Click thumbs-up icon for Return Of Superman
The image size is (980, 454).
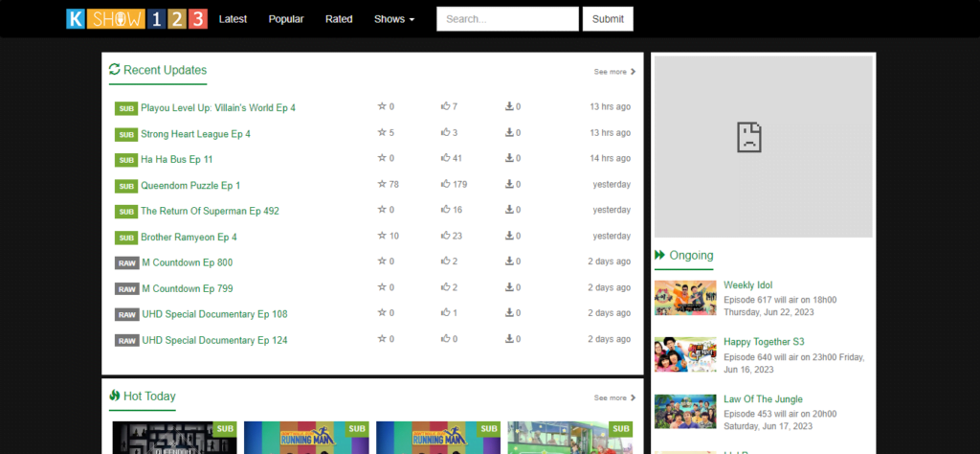(446, 210)
